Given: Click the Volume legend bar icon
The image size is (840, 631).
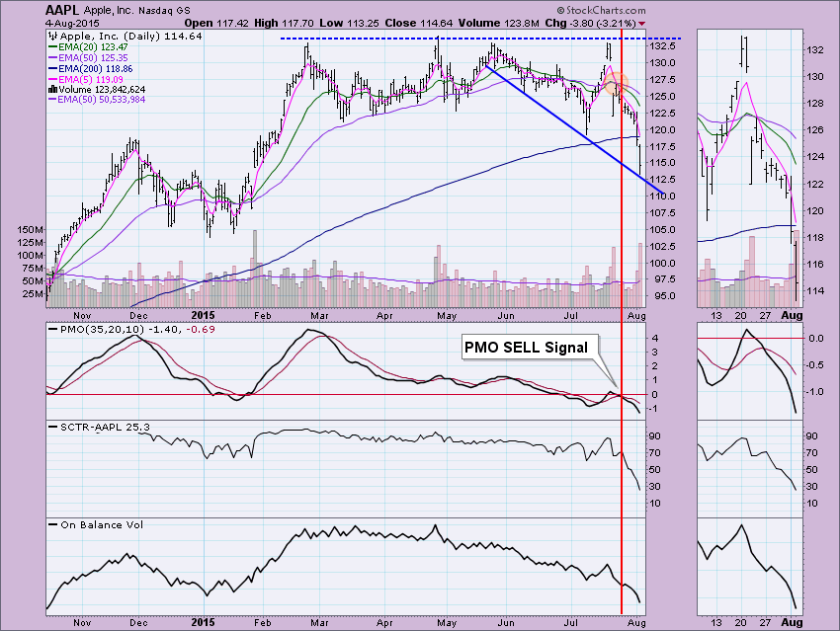Looking at the screenshot, I should click(x=52, y=89).
